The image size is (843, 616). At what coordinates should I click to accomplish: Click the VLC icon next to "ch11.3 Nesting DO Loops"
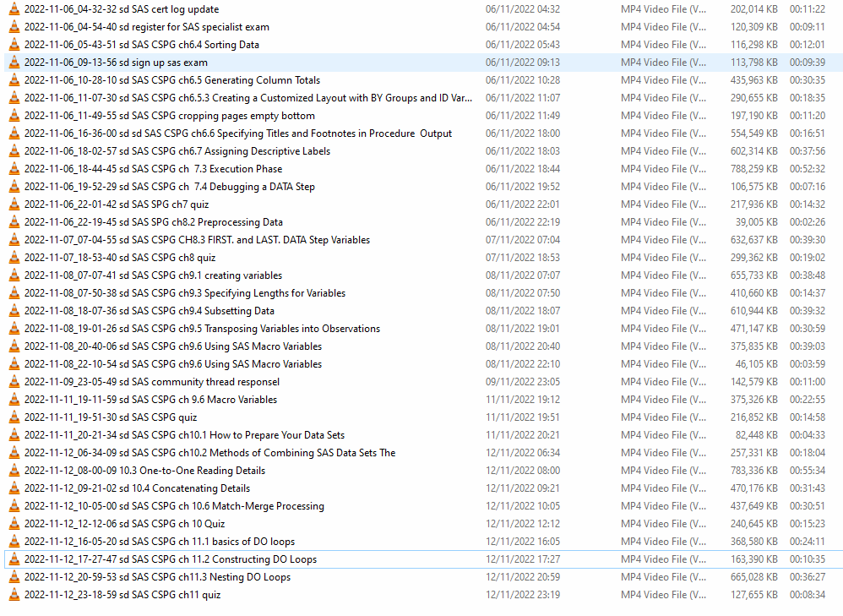[14, 576]
